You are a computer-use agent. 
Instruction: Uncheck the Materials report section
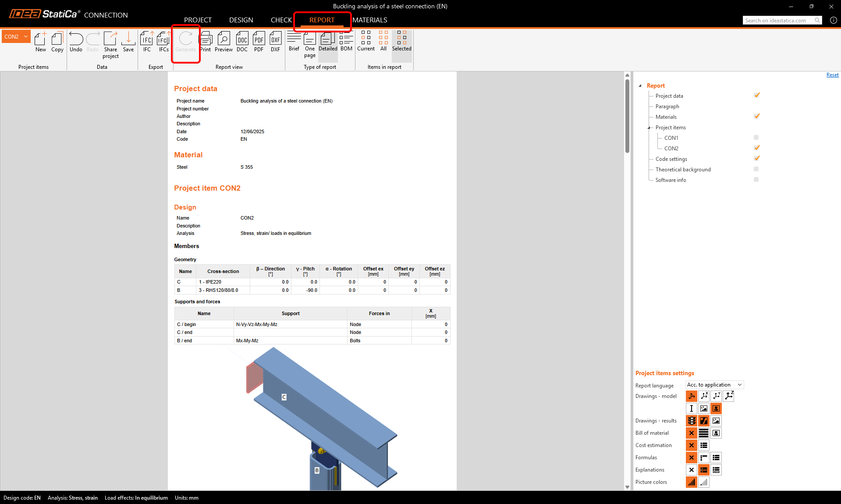click(x=756, y=117)
